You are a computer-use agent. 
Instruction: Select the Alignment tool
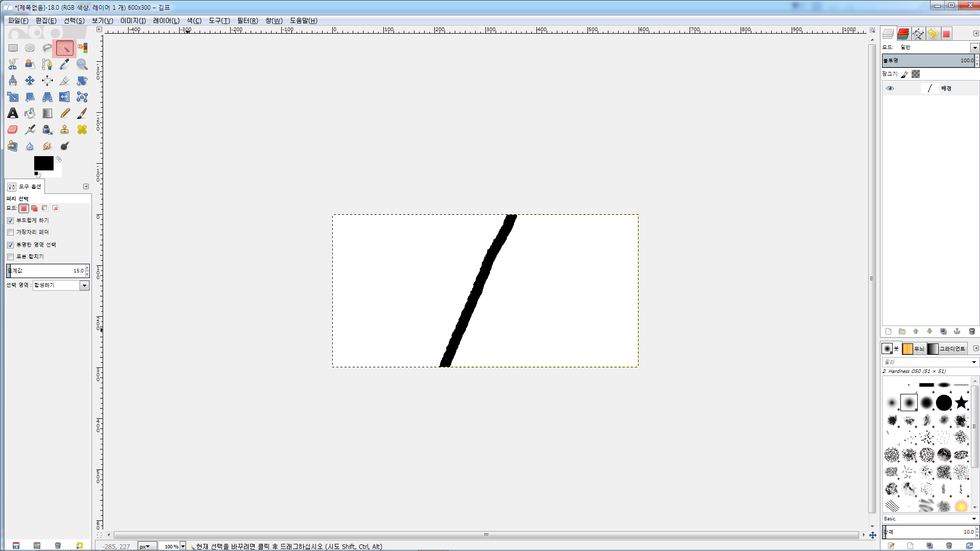(x=47, y=81)
